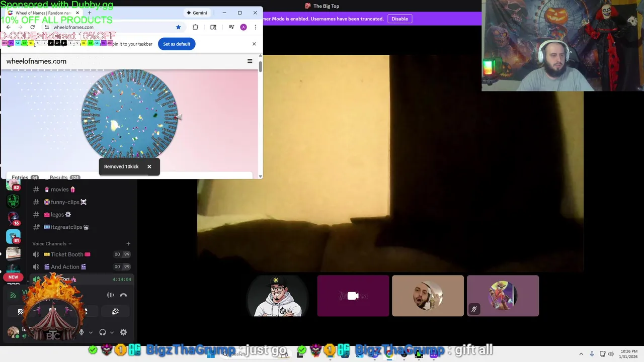Open the legos text channel
644x362 pixels.
click(80, 215)
